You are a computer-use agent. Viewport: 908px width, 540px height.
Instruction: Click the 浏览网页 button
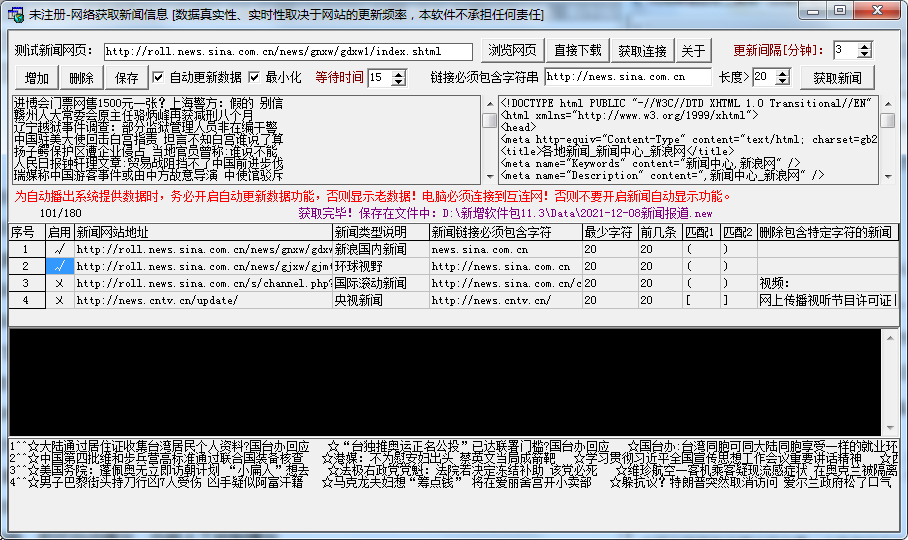pyautogui.click(x=512, y=50)
